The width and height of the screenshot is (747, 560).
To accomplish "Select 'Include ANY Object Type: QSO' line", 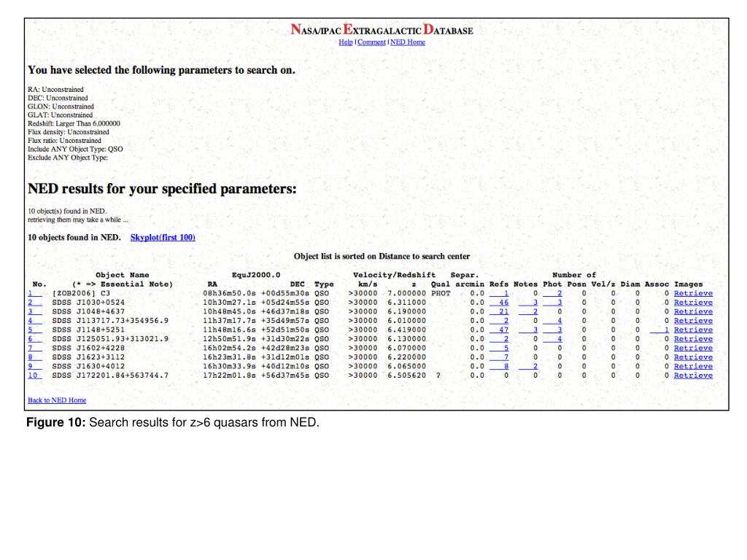I will tap(75, 149).
